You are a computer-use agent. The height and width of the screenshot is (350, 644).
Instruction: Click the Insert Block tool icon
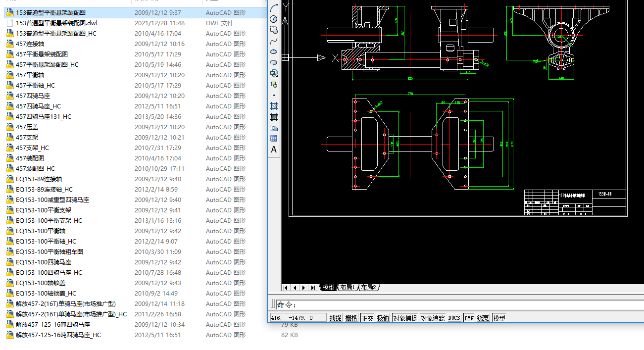[x=274, y=73]
